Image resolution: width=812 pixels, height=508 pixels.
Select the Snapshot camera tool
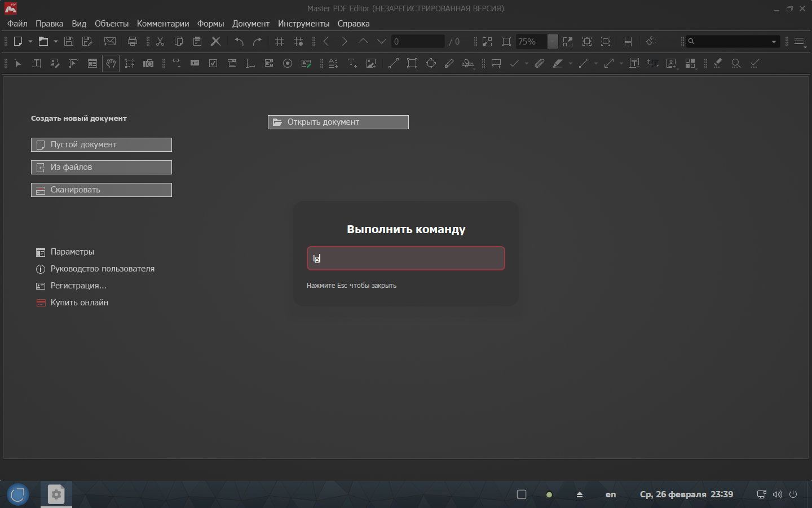(148, 64)
